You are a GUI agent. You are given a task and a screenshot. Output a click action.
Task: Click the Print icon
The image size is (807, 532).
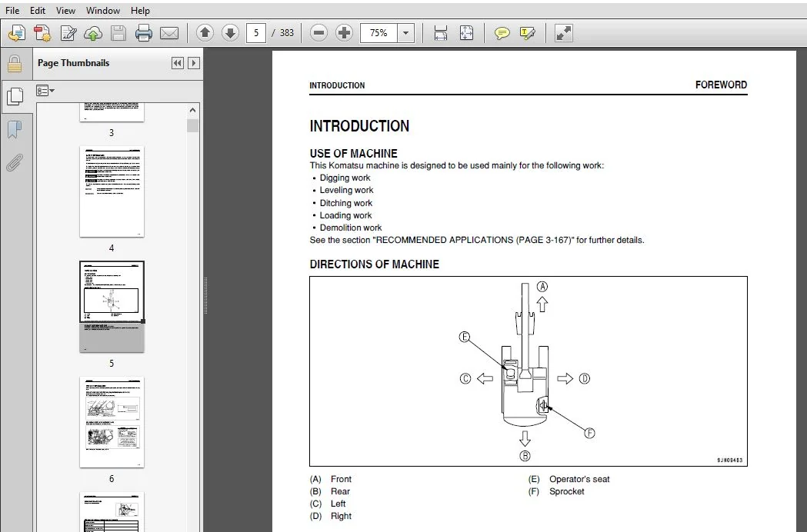[x=144, y=34]
